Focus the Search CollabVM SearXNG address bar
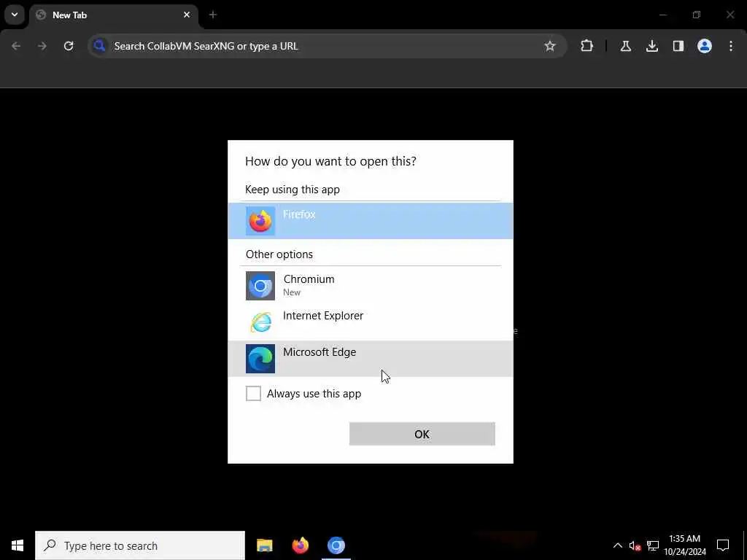The height and width of the screenshot is (560, 747). (327, 46)
